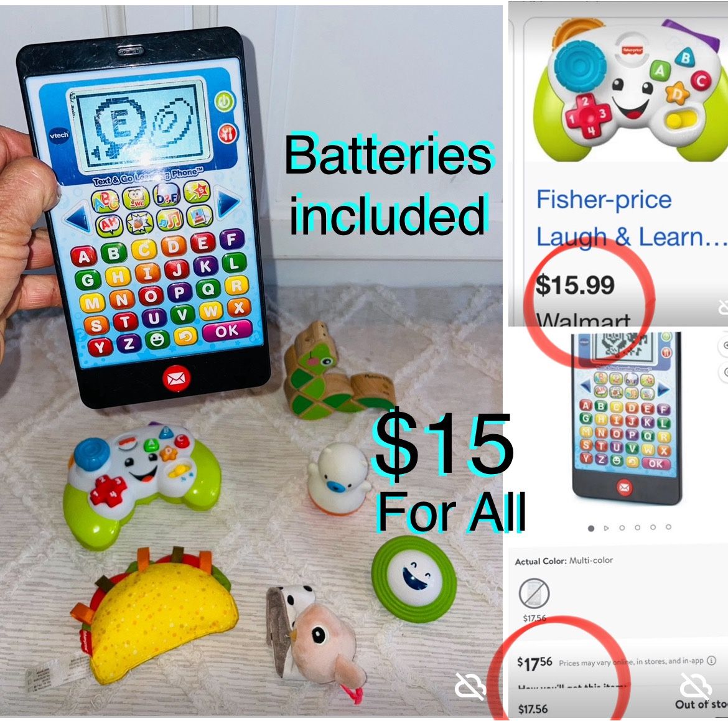Click the green power button on the VTech phone

click(225, 101)
